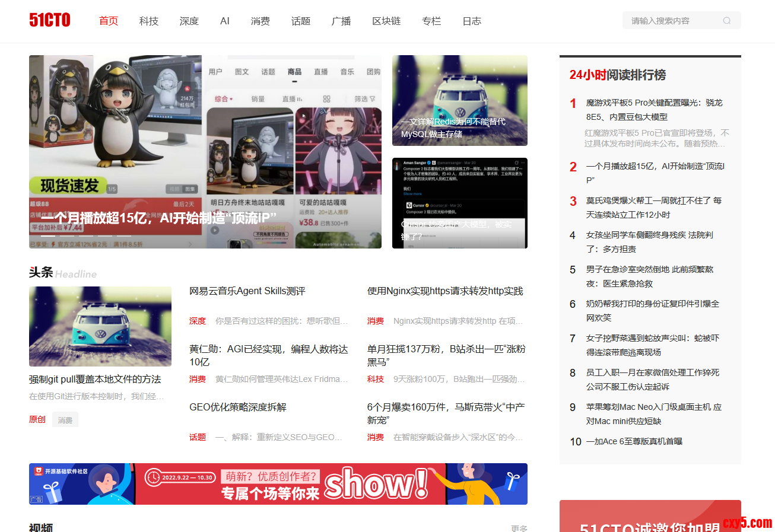Open the Cursor Composer 2 article thumbnail

pos(459,203)
